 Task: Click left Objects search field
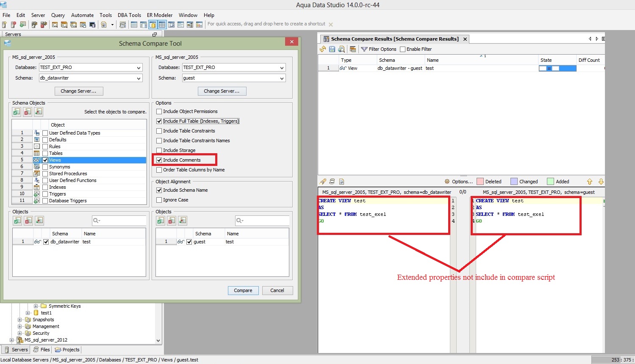(x=119, y=221)
